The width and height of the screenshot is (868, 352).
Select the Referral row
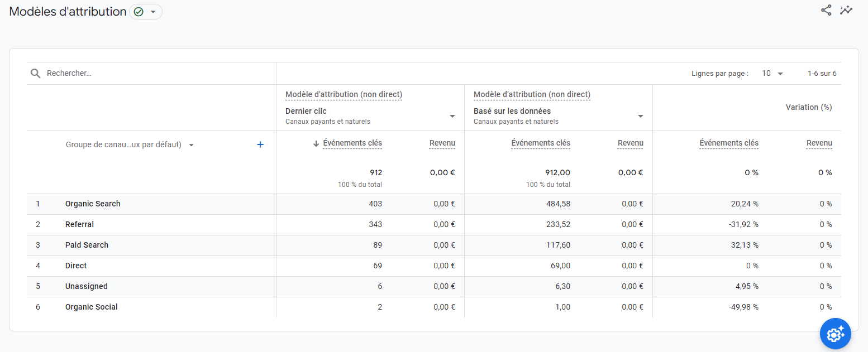[x=433, y=224]
